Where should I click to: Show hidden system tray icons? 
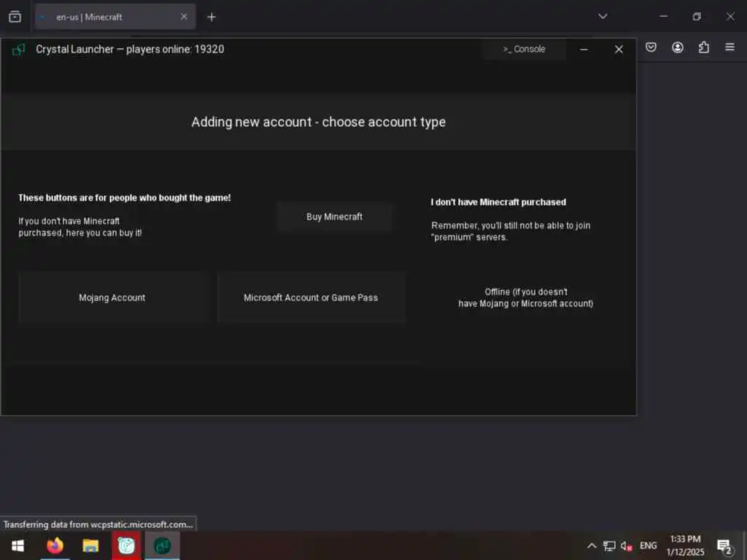tap(591, 545)
